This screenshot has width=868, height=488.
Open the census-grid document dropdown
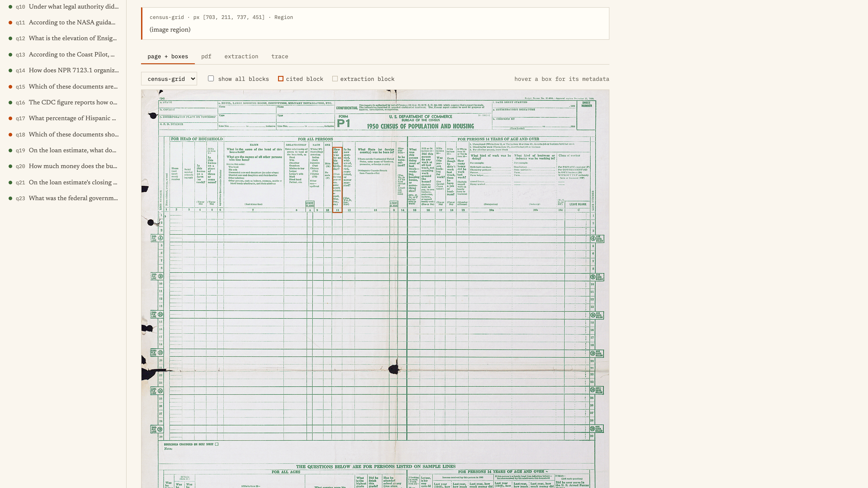169,79
